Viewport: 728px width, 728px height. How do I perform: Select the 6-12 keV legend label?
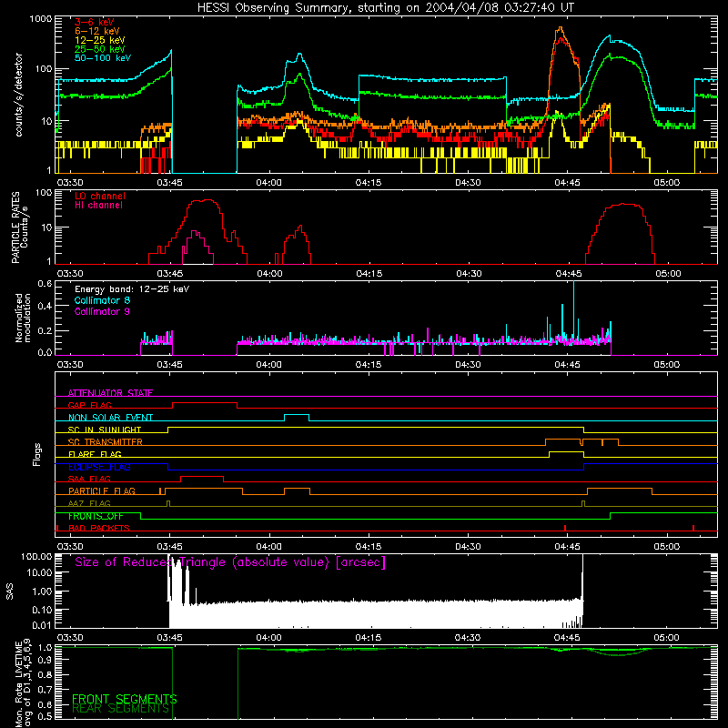[97, 31]
